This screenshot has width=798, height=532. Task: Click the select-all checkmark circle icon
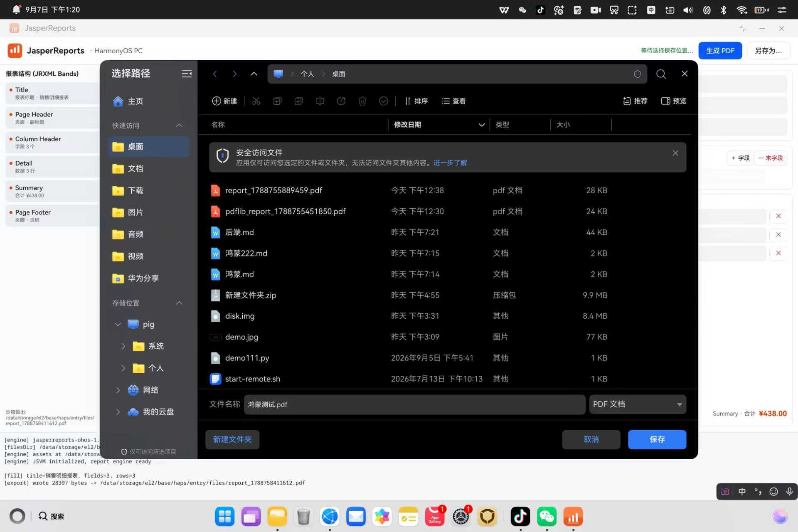tap(384, 101)
